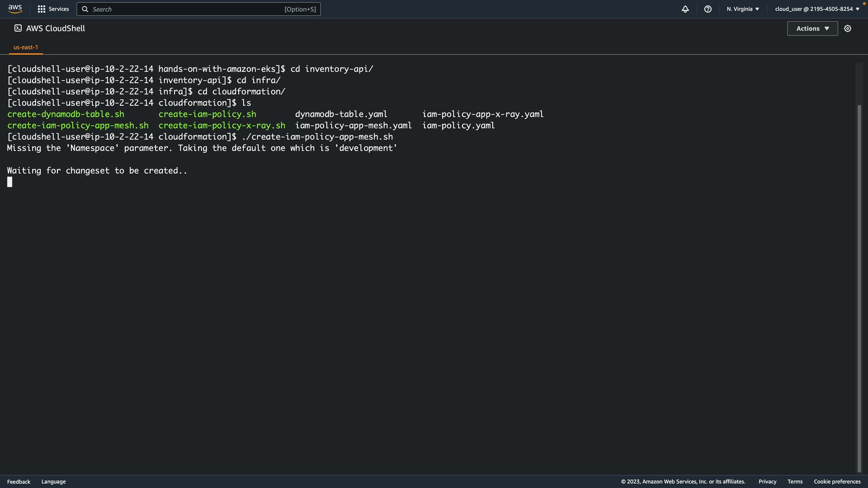Click the notifications bell icon
Screen dimensions: 868x488
(x=685, y=9)
